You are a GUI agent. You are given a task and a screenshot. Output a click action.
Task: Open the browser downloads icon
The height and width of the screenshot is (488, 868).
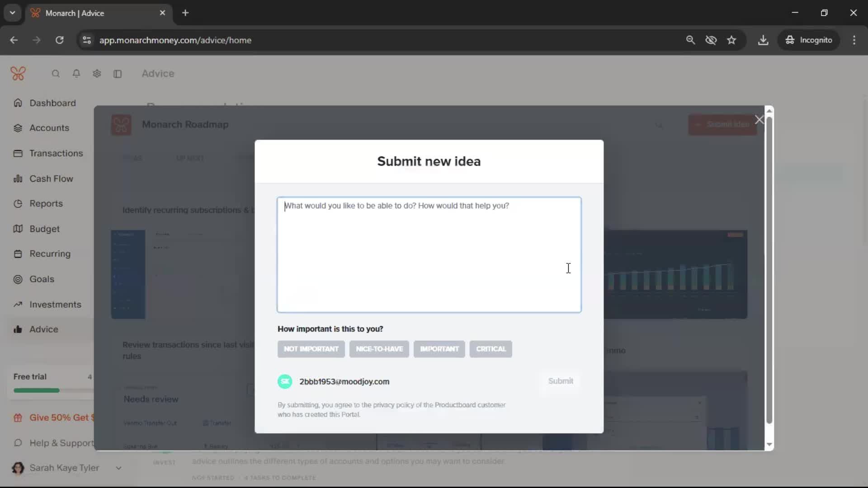[763, 40]
